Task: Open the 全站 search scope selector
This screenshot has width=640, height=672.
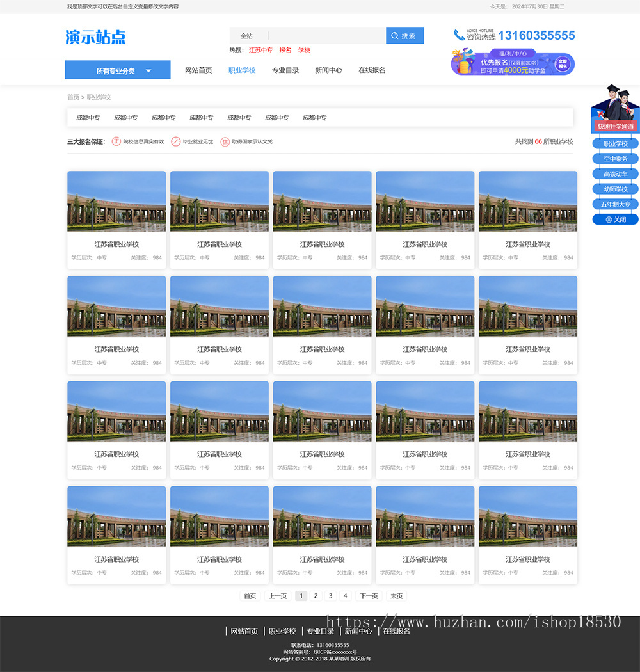Action: 247,36
